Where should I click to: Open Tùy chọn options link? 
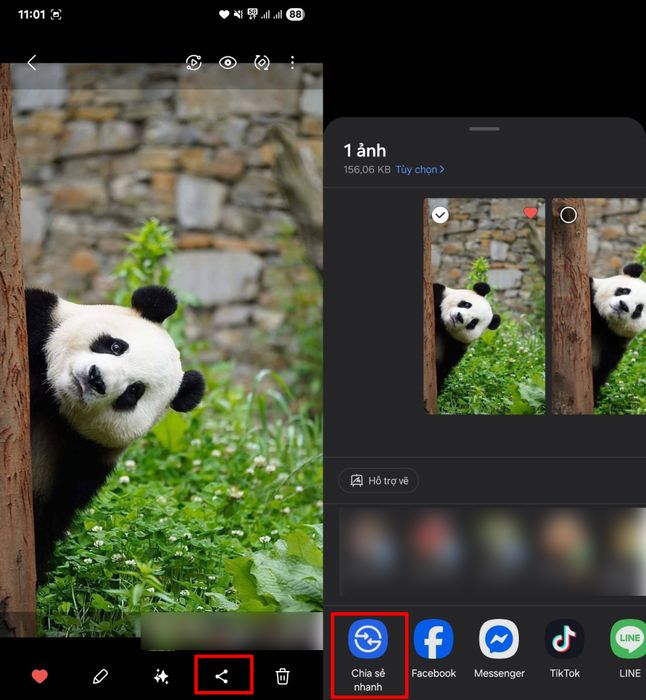coord(420,170)
